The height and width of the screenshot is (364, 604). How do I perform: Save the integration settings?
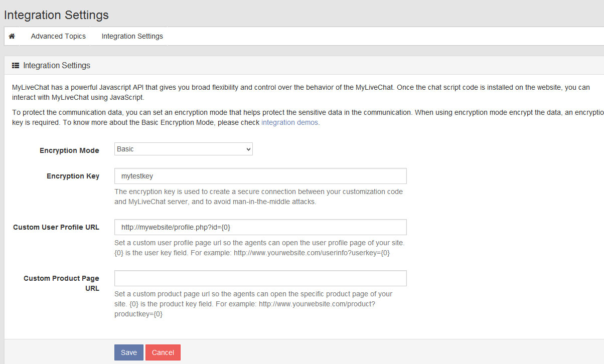[129, 352]
